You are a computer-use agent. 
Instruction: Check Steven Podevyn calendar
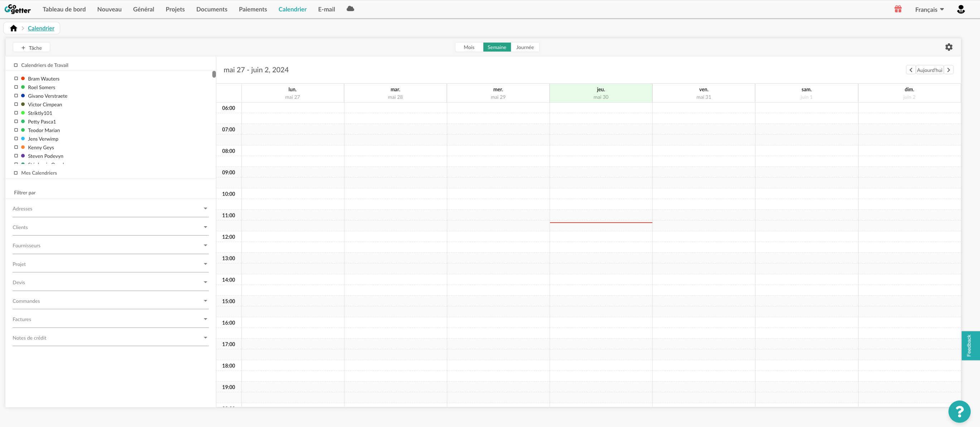pyautogui.click(x=16, y=156)
